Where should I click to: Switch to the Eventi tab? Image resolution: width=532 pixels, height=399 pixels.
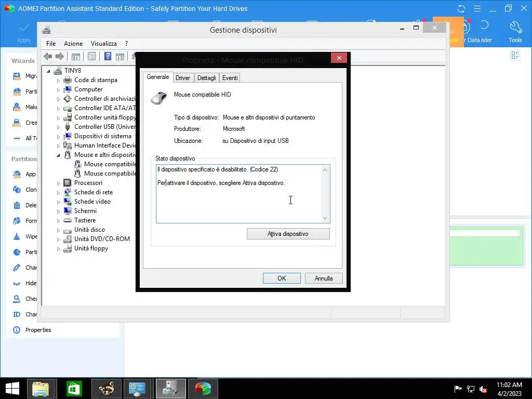[230, 78]
